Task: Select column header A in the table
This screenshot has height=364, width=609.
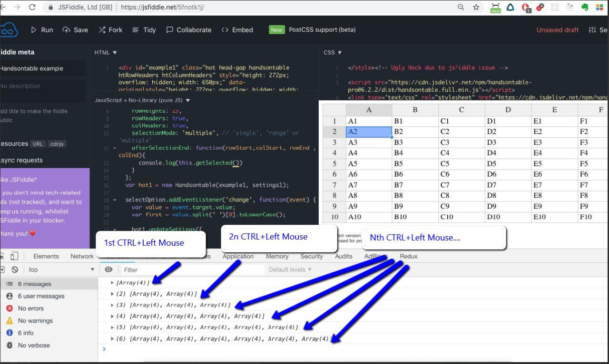Action: point(369,110)
